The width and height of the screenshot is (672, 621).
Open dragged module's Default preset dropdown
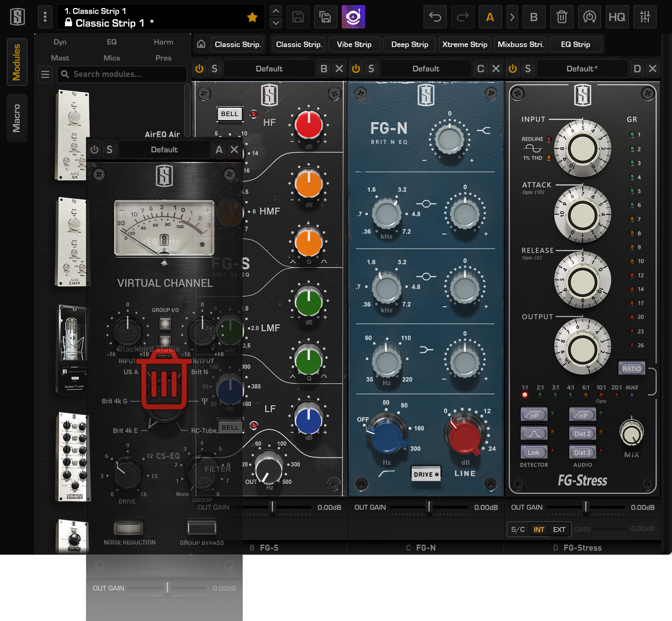pos(164,149)
